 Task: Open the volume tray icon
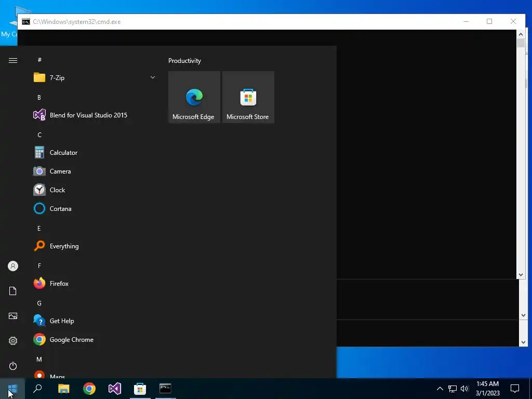[464, 389]
